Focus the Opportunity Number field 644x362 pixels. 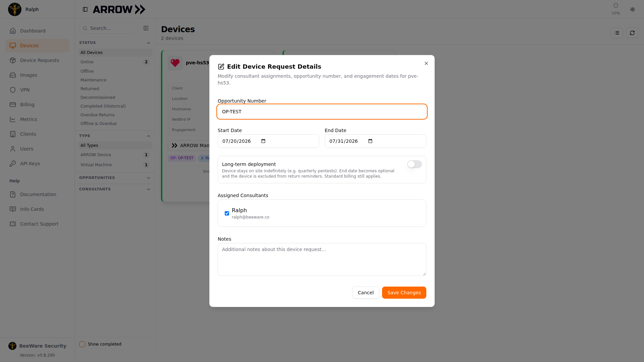pos(322,112)
